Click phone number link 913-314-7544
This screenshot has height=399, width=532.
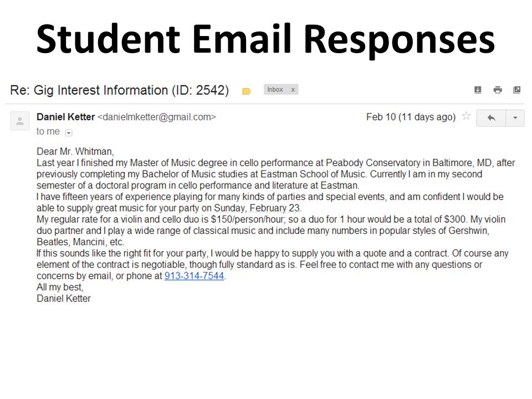coord(194,276)
